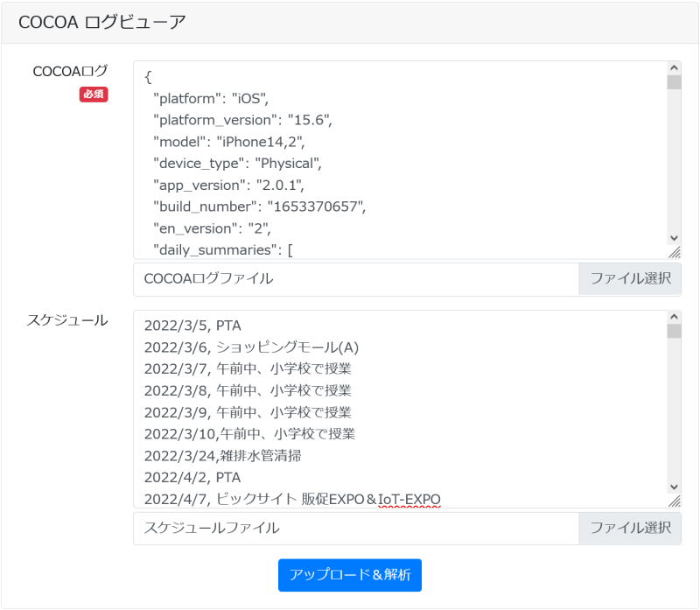This screenshot has width=700, height=610.
Task: Click the COCOA ログビューア heading
Action: tap(101, 22)
